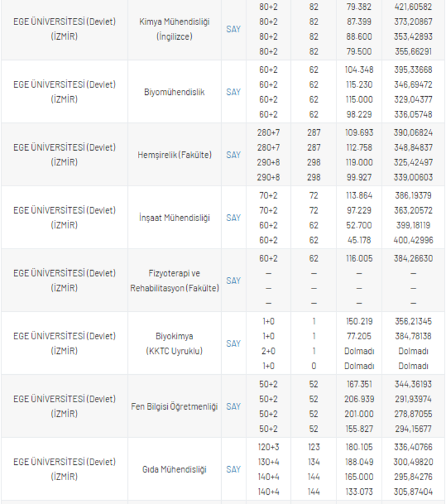Select the Hemşirelik (Fakülte) program cell
The image size is (446, 504).
point(175,155)
